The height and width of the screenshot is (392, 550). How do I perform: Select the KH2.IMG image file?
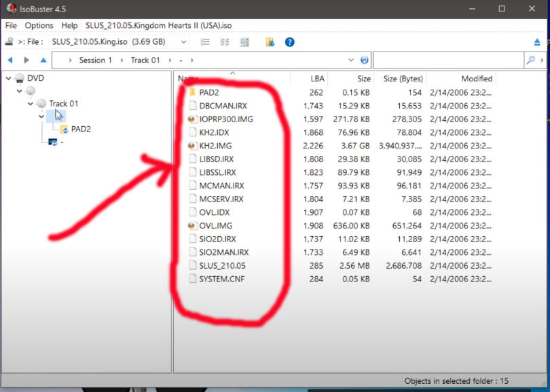pyautogui.click(x=216, y=145)
